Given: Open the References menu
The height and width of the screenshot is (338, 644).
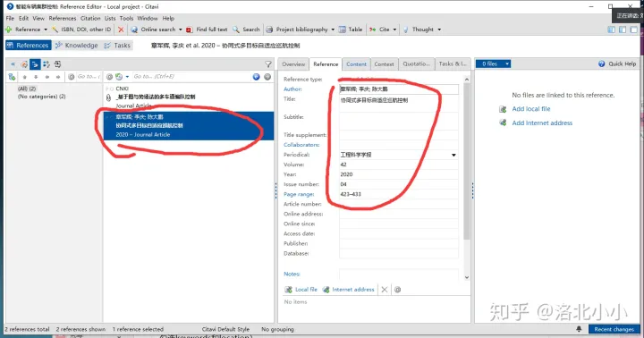Looking at the screenshot, I should click(x=63, y=19).
